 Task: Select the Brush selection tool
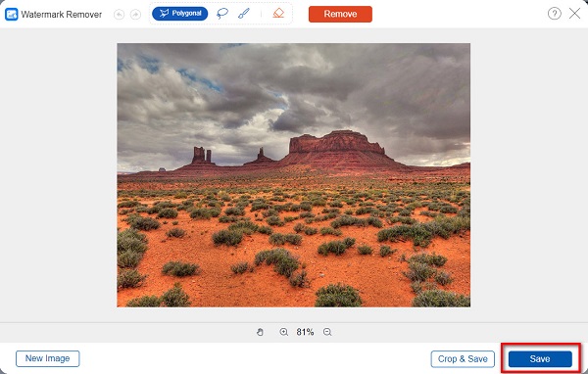tap(244, 14)
